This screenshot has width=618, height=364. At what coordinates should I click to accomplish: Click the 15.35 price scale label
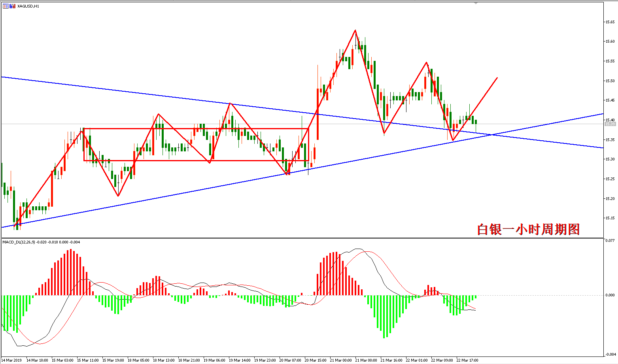tap(610, 140)
